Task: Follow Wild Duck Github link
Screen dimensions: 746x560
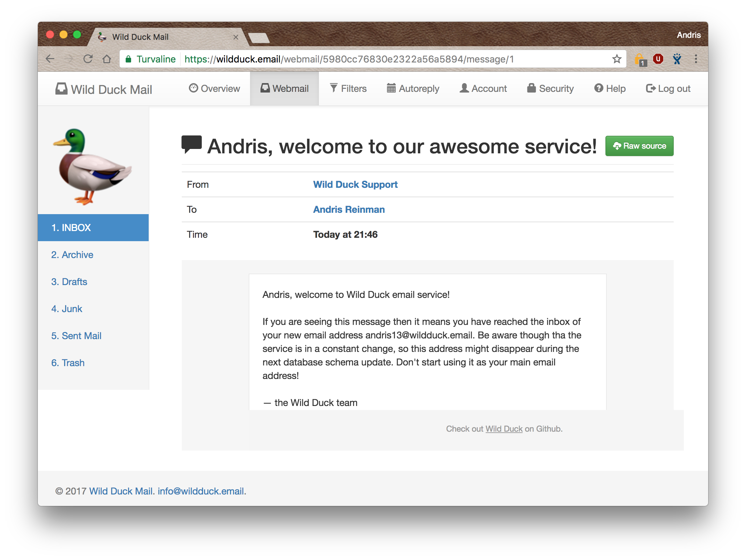Action: pyautogui.click(x=504, y=429)
